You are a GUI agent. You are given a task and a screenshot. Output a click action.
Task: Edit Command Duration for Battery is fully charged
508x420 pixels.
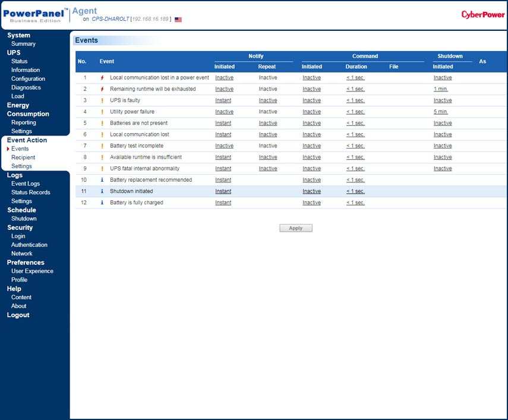click(x=355, y=203)
